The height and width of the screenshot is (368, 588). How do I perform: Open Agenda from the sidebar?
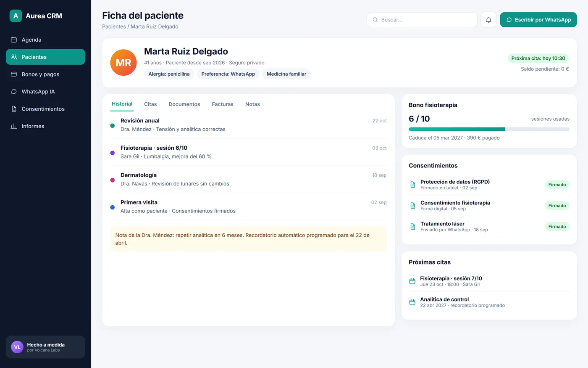pos(45,40)
